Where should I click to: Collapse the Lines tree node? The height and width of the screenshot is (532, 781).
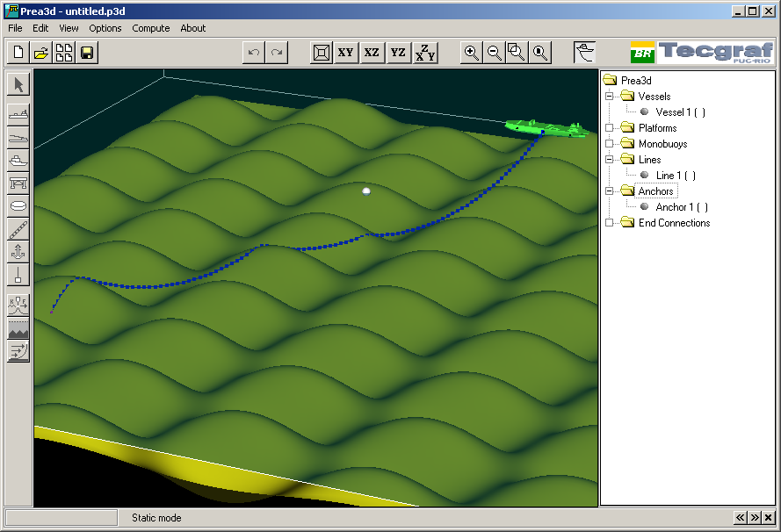(611, 160)
